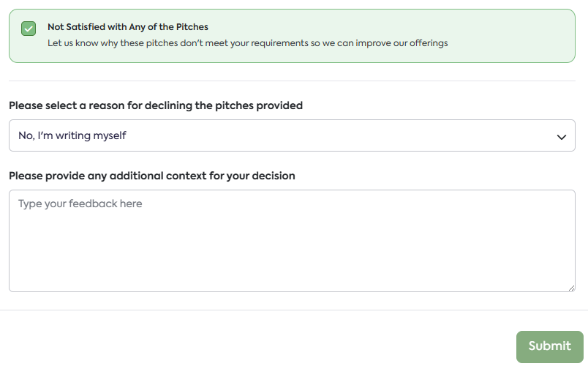Screen dimensions: 588x369
Task: Click the white checkmark icon in the banner
Action: pos(29,29)
